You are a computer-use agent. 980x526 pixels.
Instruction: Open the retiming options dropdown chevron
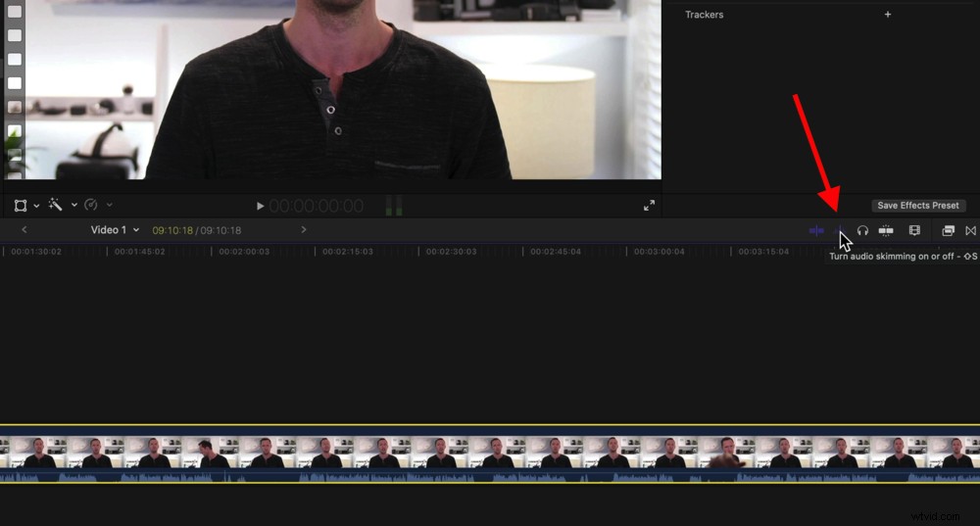pos(110,205)
